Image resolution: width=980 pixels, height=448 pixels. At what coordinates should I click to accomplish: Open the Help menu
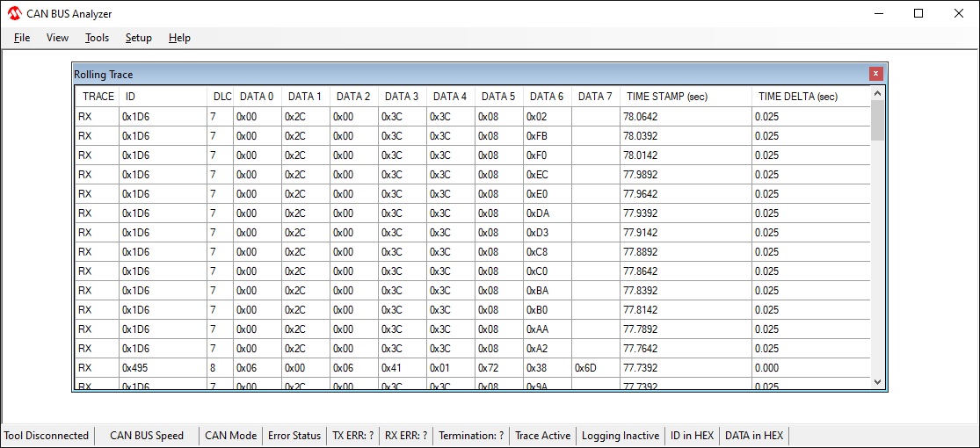tap(179, 38)
